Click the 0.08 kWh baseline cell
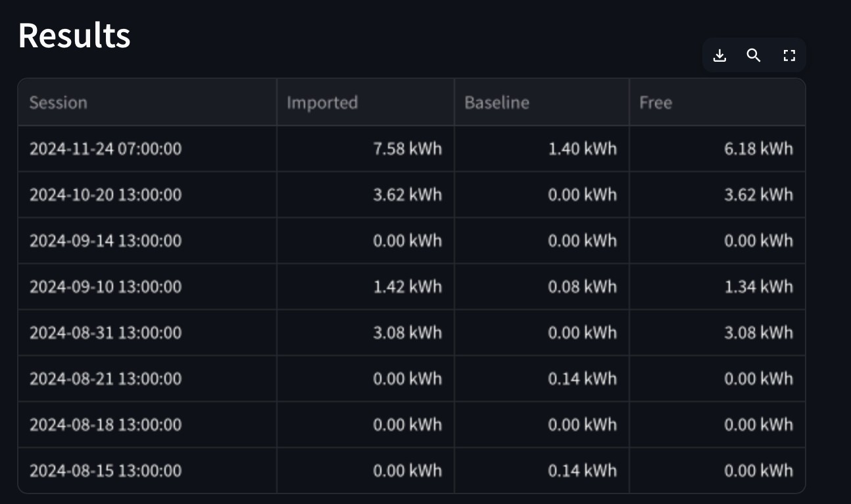This screenshot has height=504, width=851. (542, 286)
